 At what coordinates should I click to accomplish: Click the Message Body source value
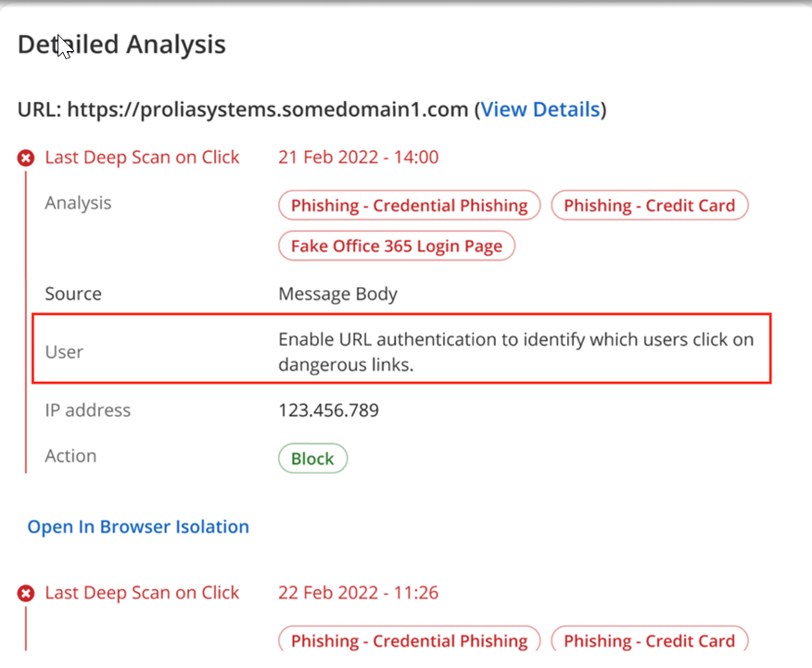(x=337, y=294)
